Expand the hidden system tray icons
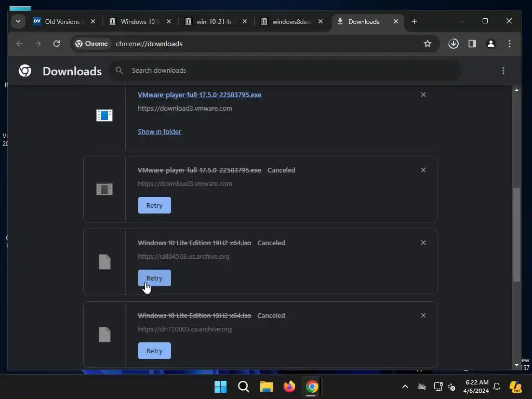The image size is (532, 399). tap(405, 387)
